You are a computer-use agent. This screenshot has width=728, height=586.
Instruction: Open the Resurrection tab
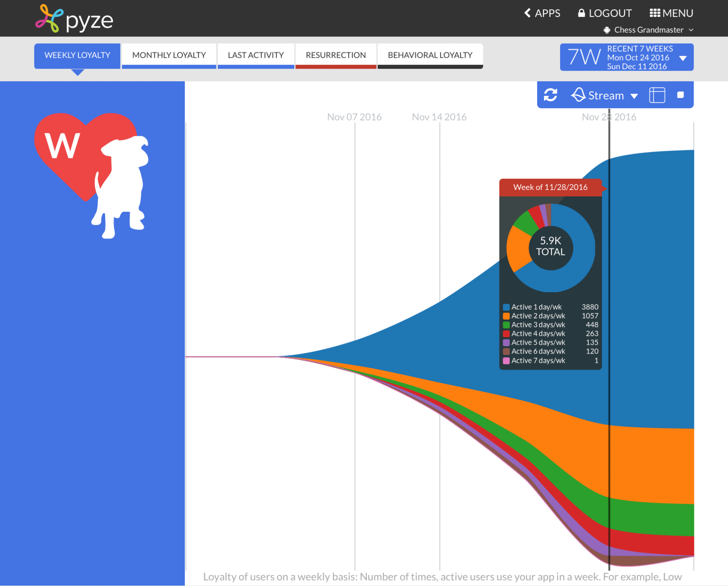tap(336, 56)
